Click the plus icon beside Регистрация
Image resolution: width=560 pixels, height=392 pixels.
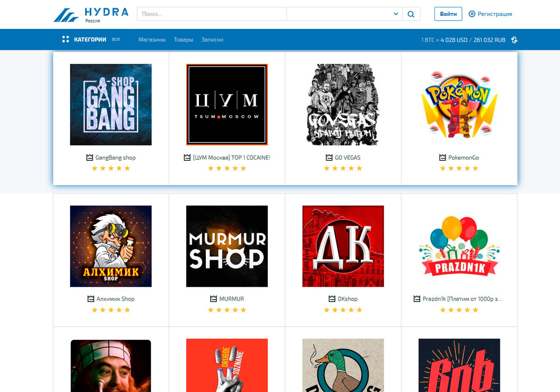tap(472, 14)
